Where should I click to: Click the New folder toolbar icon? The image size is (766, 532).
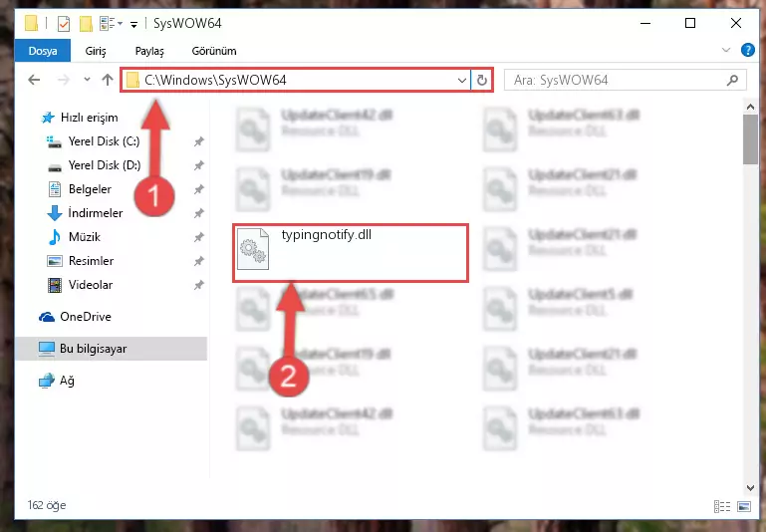click(x=86, y=24)
